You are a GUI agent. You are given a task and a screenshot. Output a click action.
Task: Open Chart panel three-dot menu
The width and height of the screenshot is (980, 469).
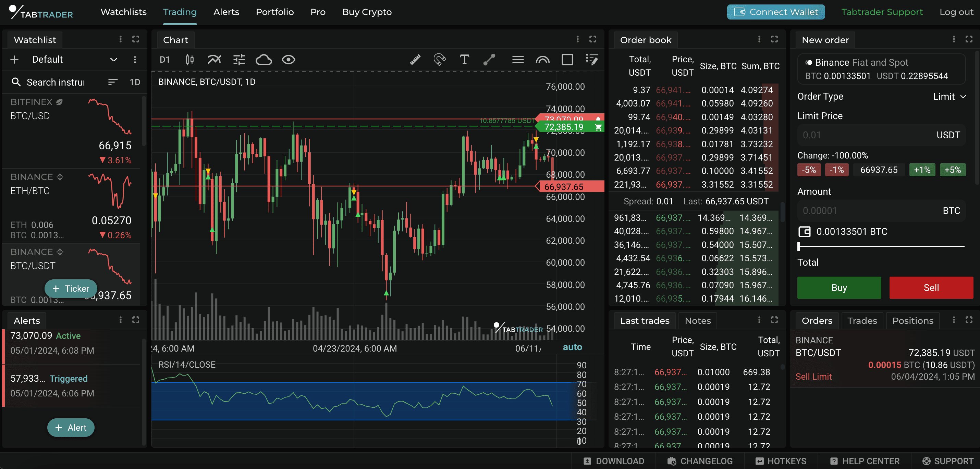coord(577,39)
